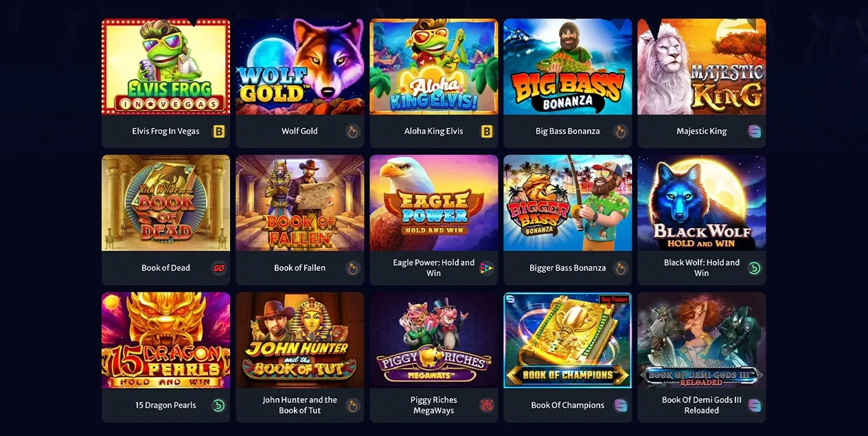868x436 pixels.
Task: Open the Big Bass Bonanza game thumbnail
Action: click(568, 67)
